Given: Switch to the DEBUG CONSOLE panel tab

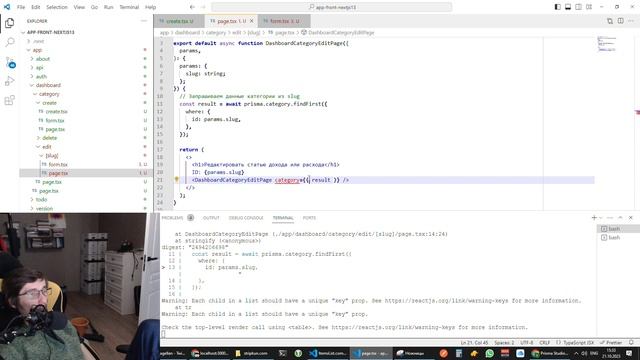Looking at the screenshot, I should coord(246,218).
